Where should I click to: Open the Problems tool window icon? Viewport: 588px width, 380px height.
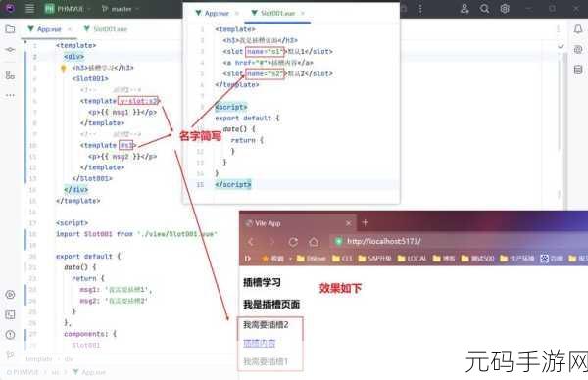(x=10, y=335)
